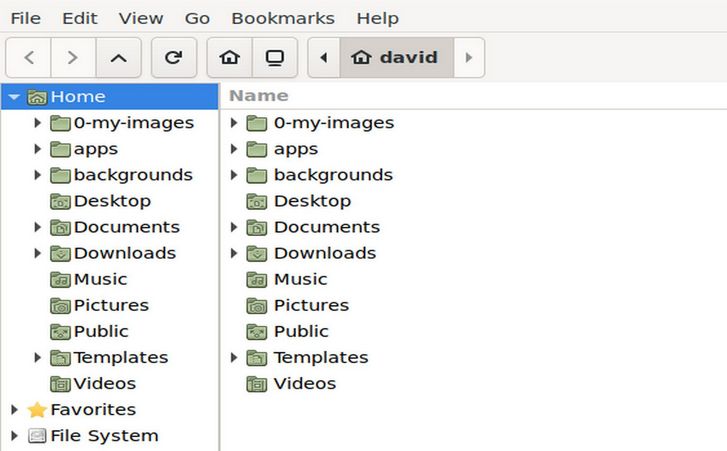This screenshot has height=451, width=727.
Task: Collapse the Home tree node in sidebar
Action: [x=14, y=97]
